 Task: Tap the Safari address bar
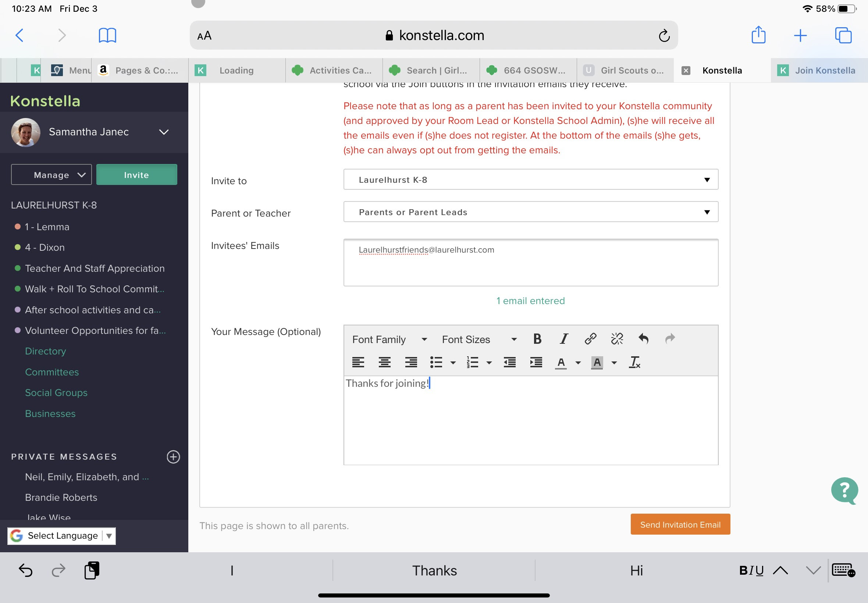(433, 35)
